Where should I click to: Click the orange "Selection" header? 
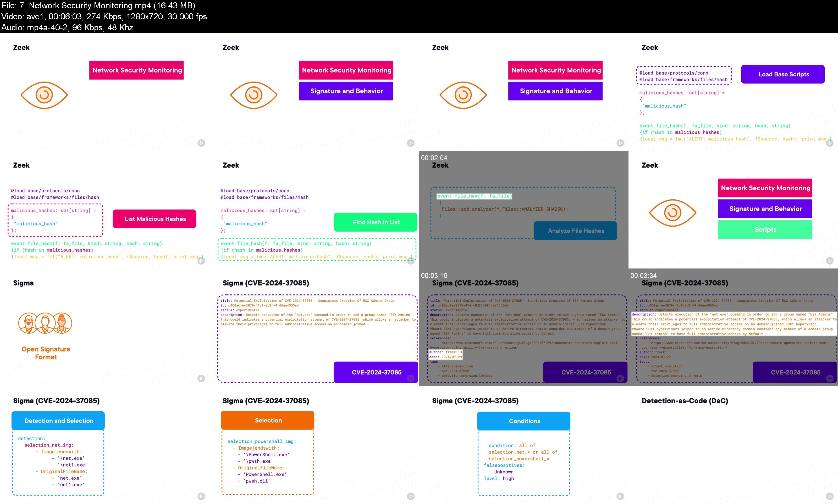tap(268, 420)
